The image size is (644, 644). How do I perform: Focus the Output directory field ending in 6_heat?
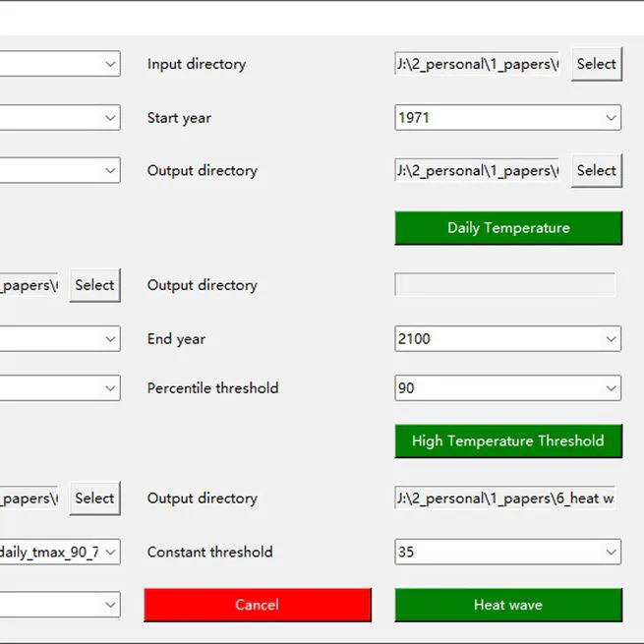pyautogui.click(x=507, y=498)
